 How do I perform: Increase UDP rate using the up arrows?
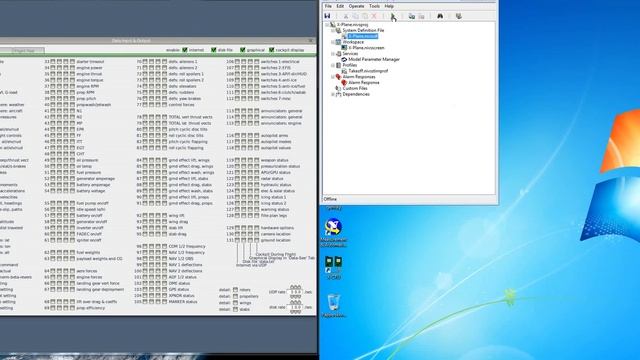point(296,287)
